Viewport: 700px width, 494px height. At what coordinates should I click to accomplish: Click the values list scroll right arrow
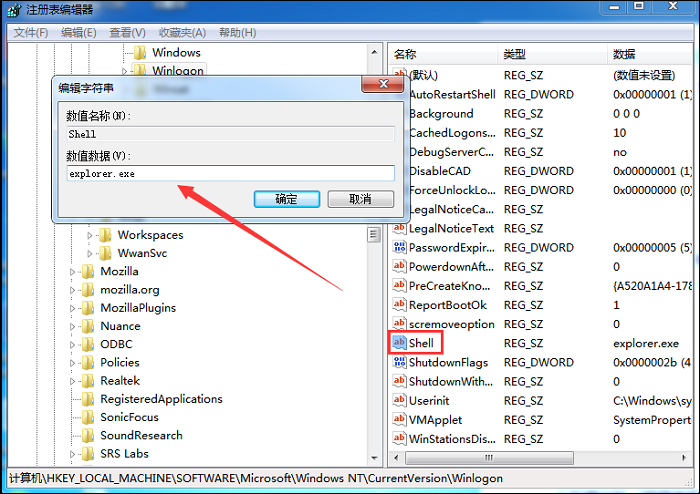(684, 458)
